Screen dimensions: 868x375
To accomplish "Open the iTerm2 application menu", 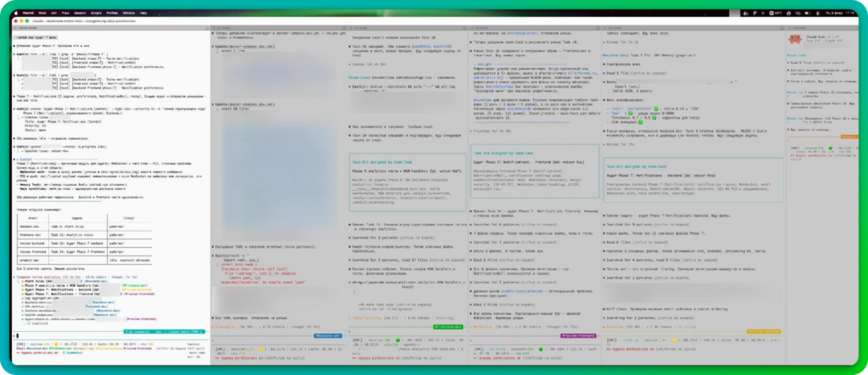I will (28, 13).
